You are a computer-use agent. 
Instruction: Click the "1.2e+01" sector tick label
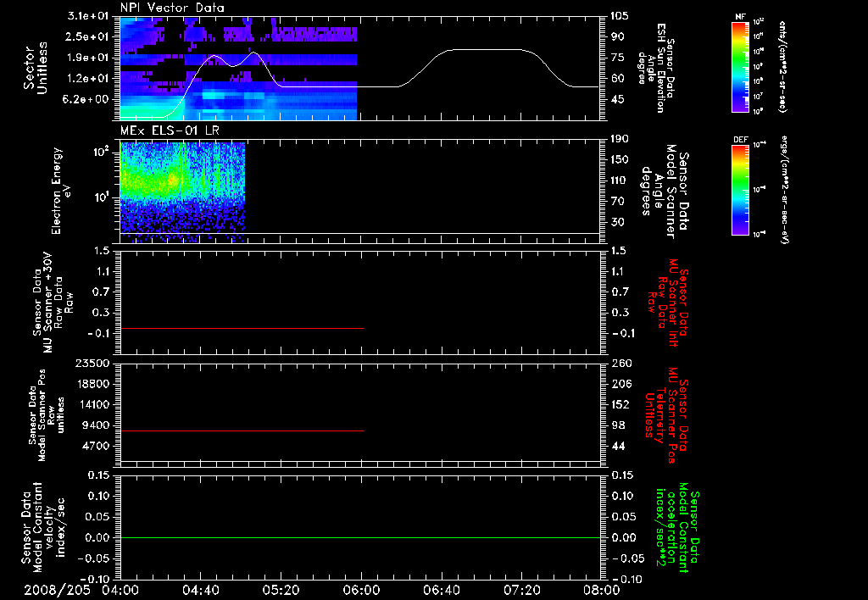(87, 79)
